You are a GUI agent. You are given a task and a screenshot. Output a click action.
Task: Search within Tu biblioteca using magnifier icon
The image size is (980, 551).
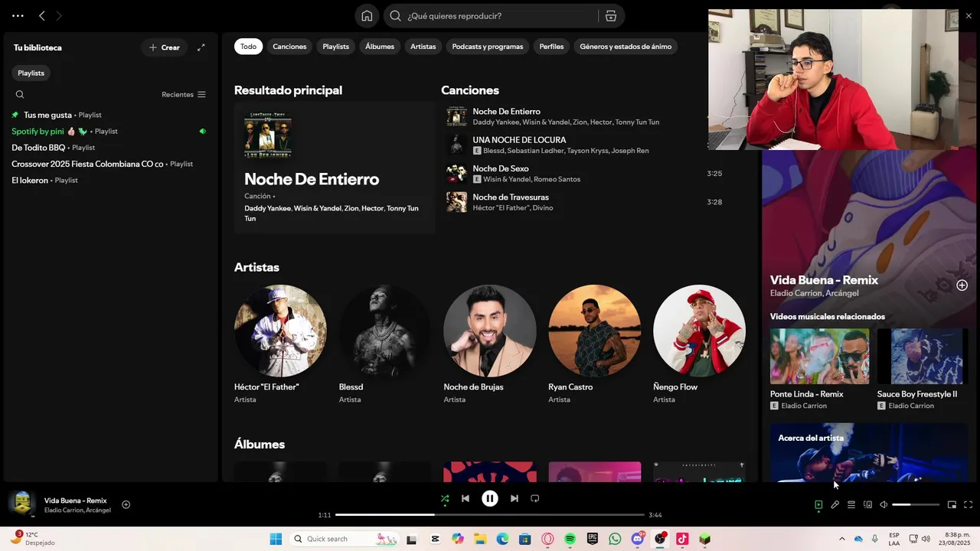20,95
